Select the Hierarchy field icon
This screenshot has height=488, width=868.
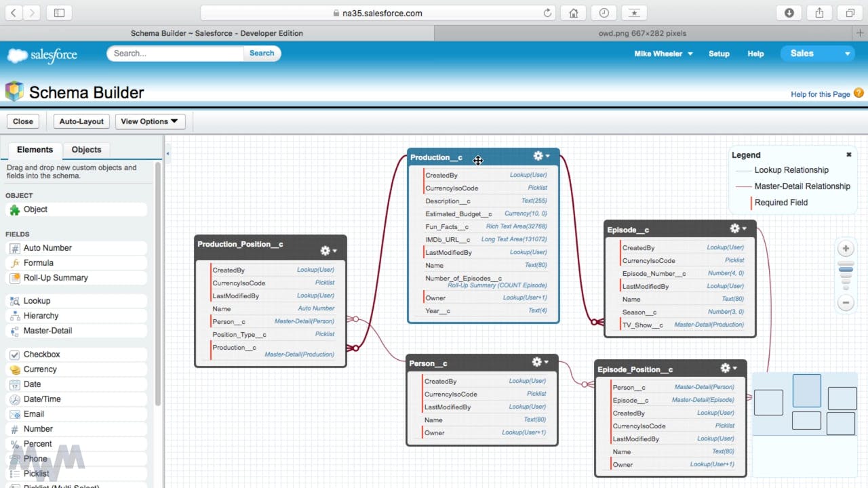(14, 316)
